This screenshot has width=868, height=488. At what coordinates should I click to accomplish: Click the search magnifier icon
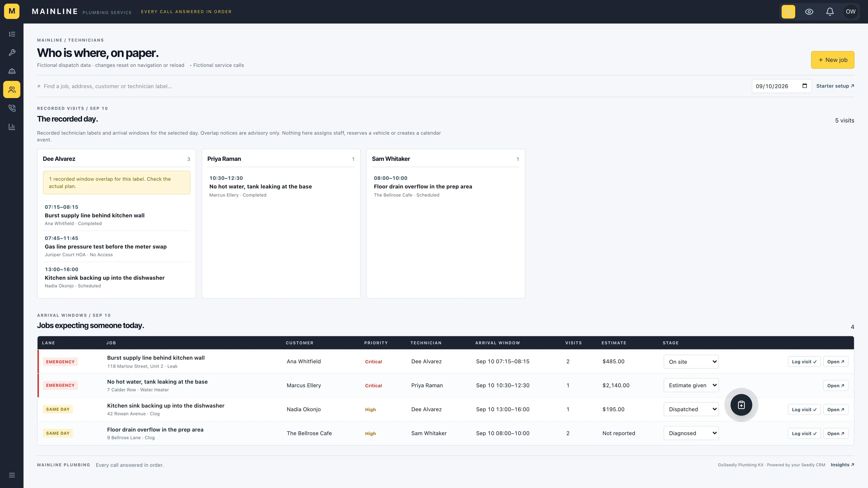click(39, 86)
